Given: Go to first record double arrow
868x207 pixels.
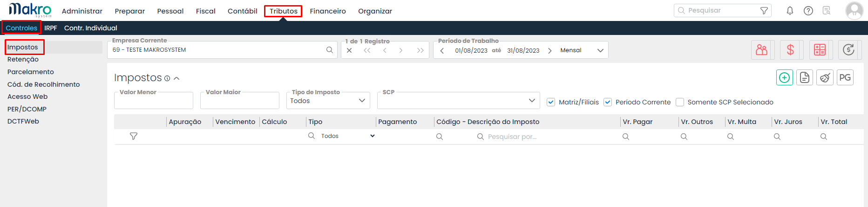Looking at the screenshot, I should (x=367, y=50).
